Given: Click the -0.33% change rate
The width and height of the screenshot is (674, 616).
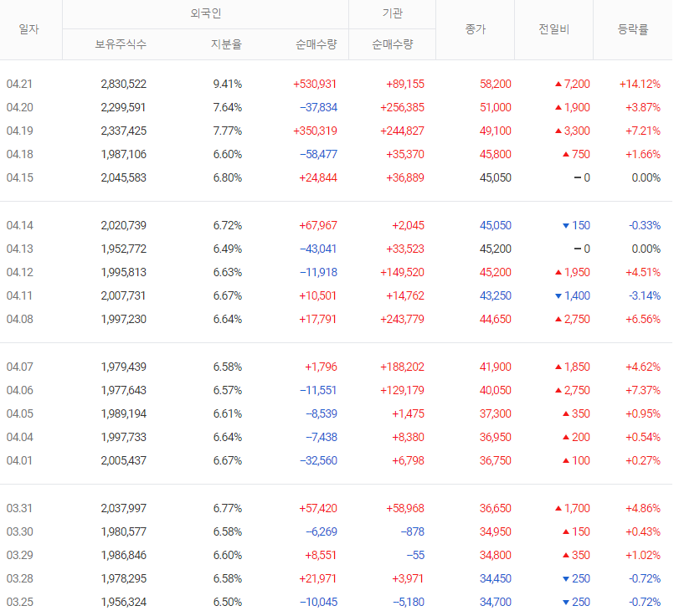Looking at the screenshot, I should 645,225.
